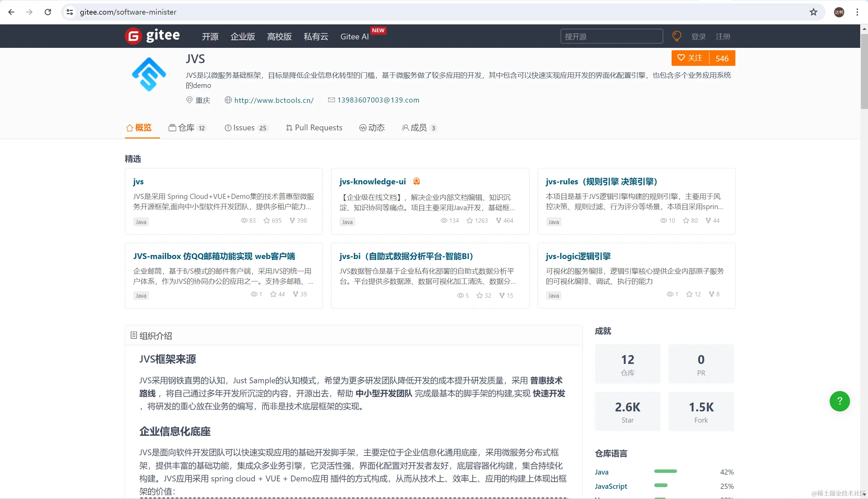Bookmark this page with star icon

point(813,12)
